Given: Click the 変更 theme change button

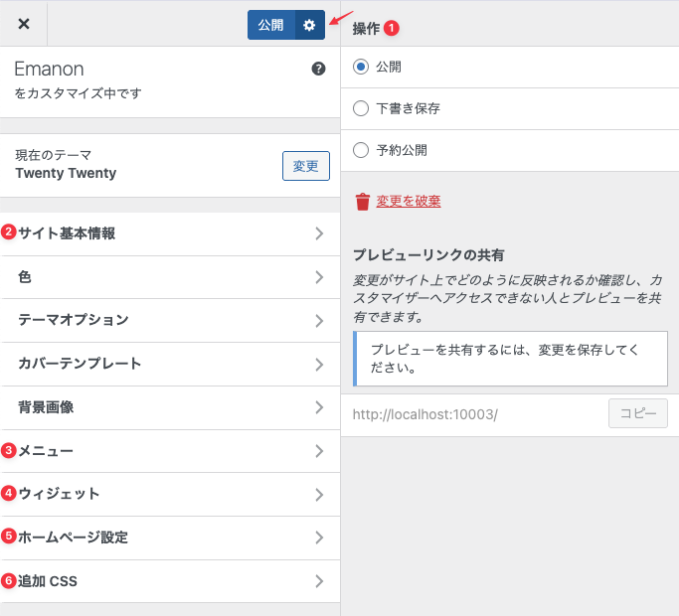Looking at the screenshot, I should click(x=305, y=165).
